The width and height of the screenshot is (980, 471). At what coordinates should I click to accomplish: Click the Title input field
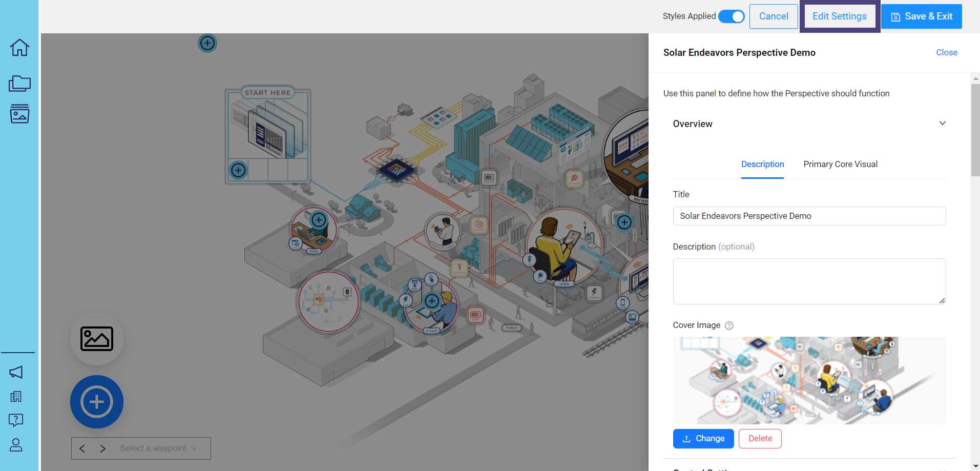click(x=809, y=216)
